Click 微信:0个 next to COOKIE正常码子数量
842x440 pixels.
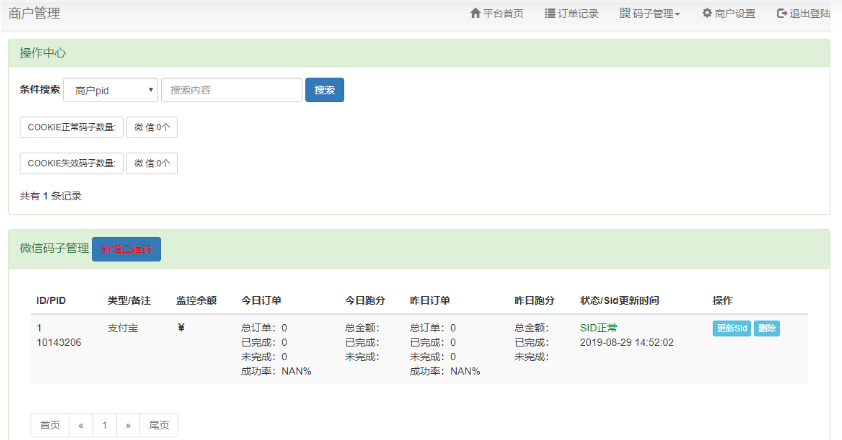[152, 127]
